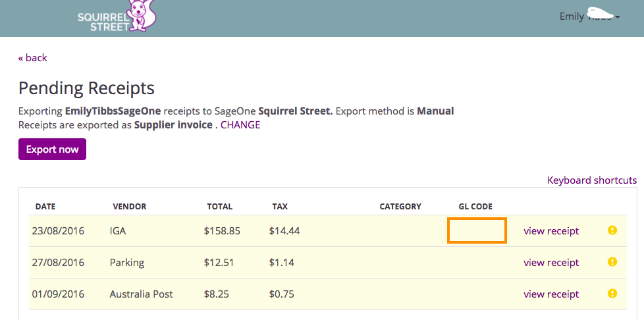Open the Emily user account dropdown
Image resolution: width=644 pixels, height=320 pixels.
coord(589,16)
